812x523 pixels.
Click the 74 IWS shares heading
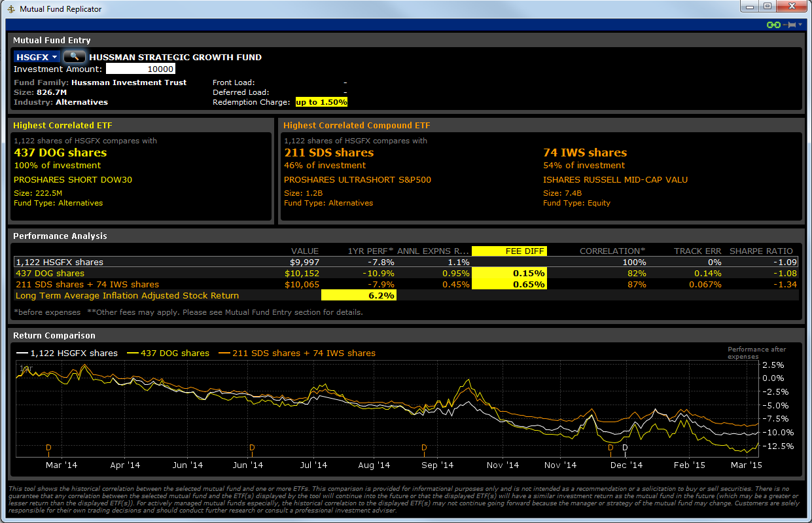point(585,153)
